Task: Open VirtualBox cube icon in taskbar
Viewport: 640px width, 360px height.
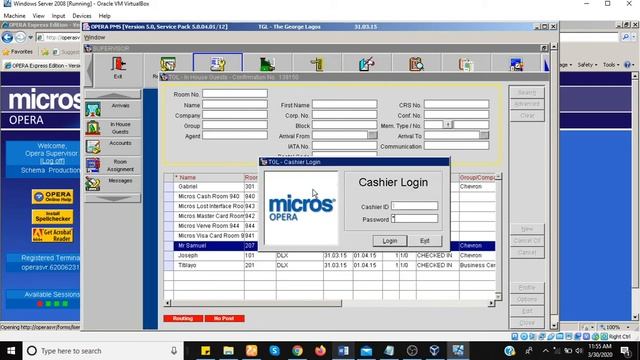Action: tap(435, 351)
